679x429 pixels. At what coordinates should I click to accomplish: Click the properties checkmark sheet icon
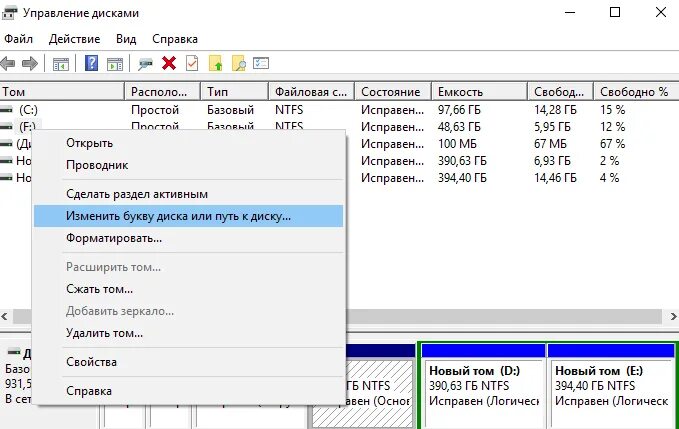click(x=192, y=63)
